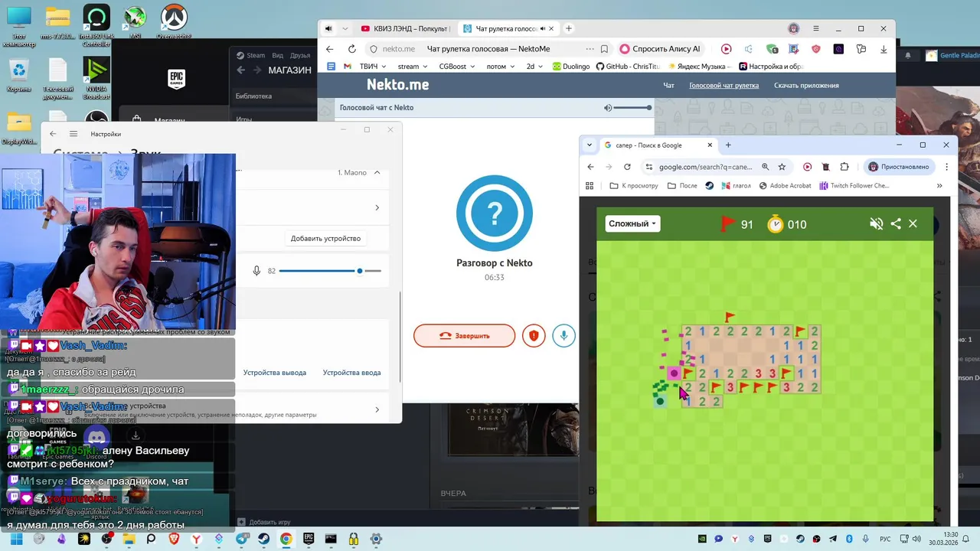Bookmark the Google page with star icon
This screenshot has height=551, width=980.
pyautogui.click(x=782, y=166)
